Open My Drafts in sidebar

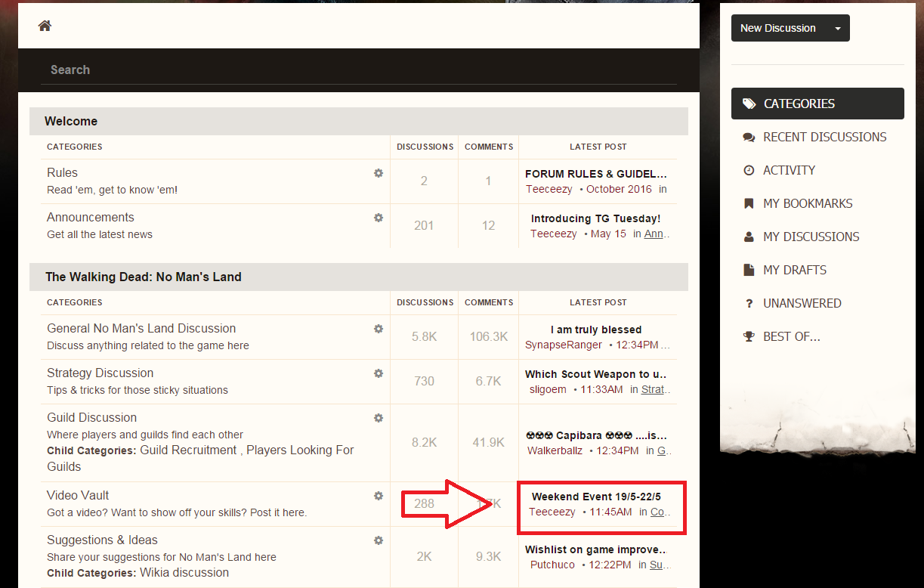[794, 270]
